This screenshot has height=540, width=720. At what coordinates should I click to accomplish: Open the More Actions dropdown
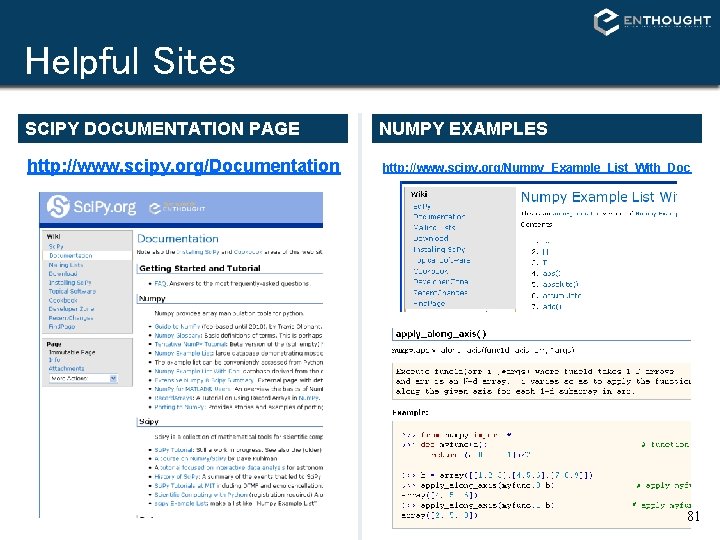[x=84, y=378]
